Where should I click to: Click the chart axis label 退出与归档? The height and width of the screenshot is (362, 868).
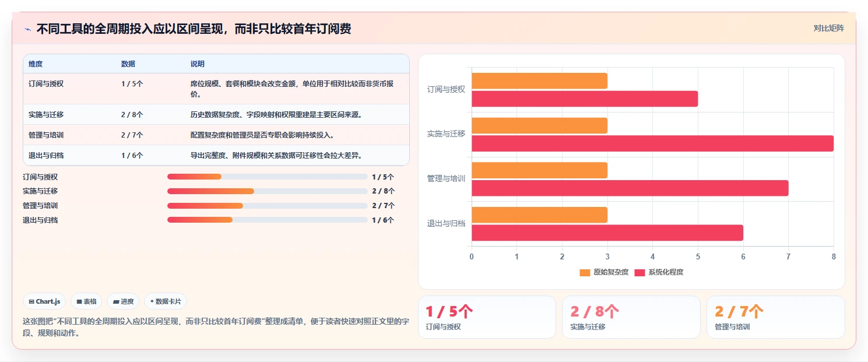446,223
